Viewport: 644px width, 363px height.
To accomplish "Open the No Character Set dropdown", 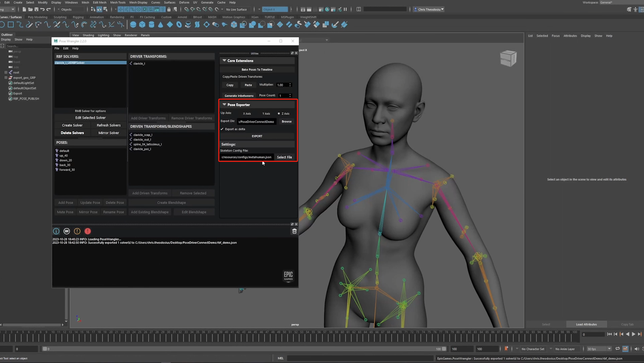I will click(533, 349).
